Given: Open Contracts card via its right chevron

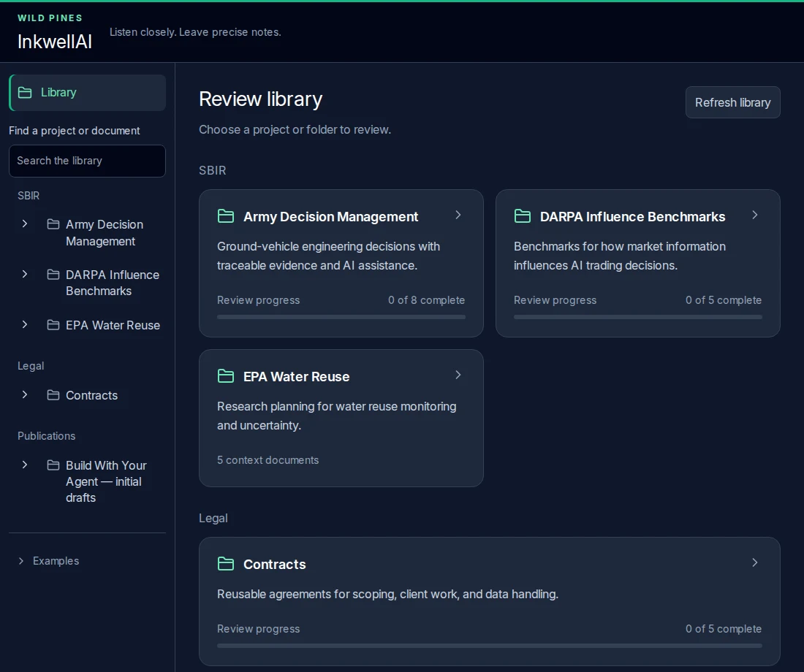Looking at the screenshot, I should pyautogui.click(x=755, y=563).
